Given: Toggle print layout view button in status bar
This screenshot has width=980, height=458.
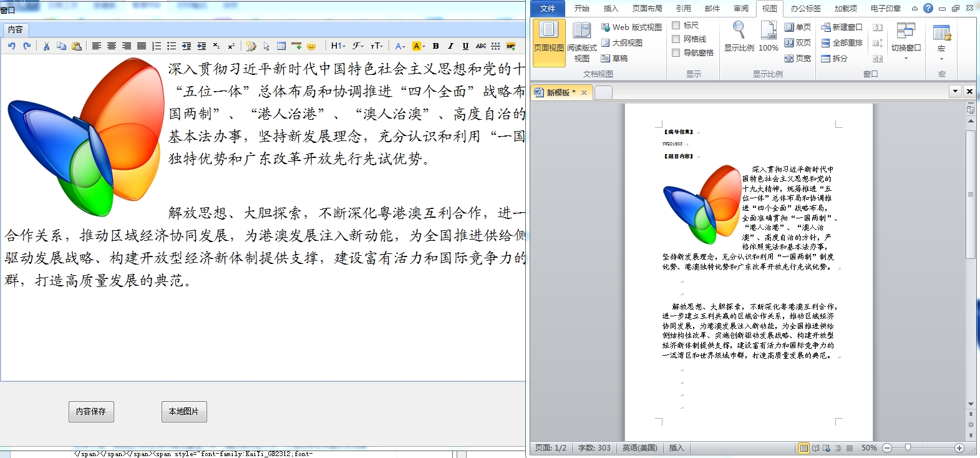Looking at the screenshot, I should 804,448.
